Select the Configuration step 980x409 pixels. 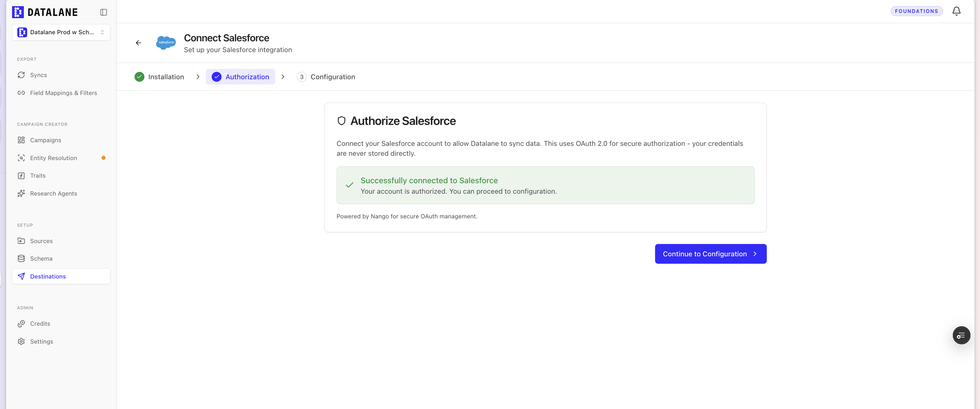(x=326, y=76)
